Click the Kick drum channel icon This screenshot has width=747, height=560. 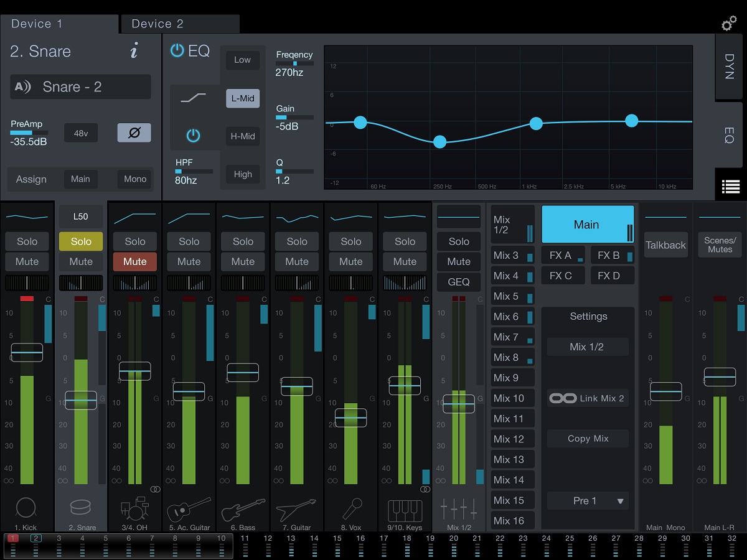pos(26,508)
